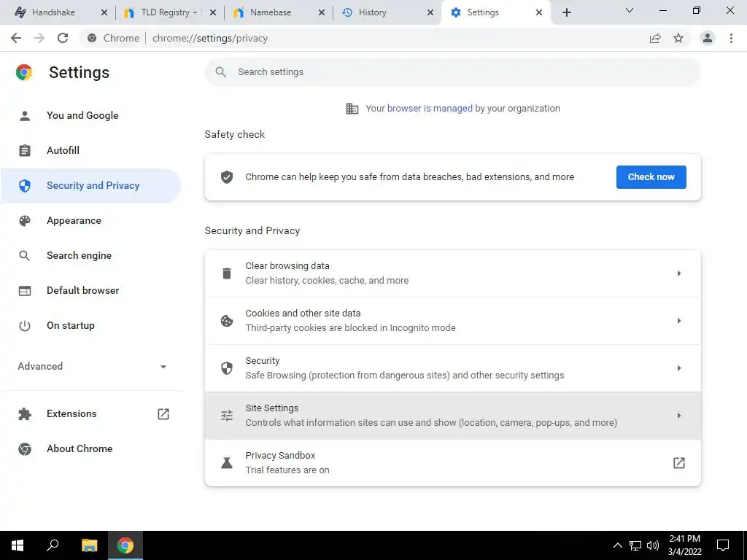
Task: Click the external link icon next to Extensions
Action: coord(163,414)
